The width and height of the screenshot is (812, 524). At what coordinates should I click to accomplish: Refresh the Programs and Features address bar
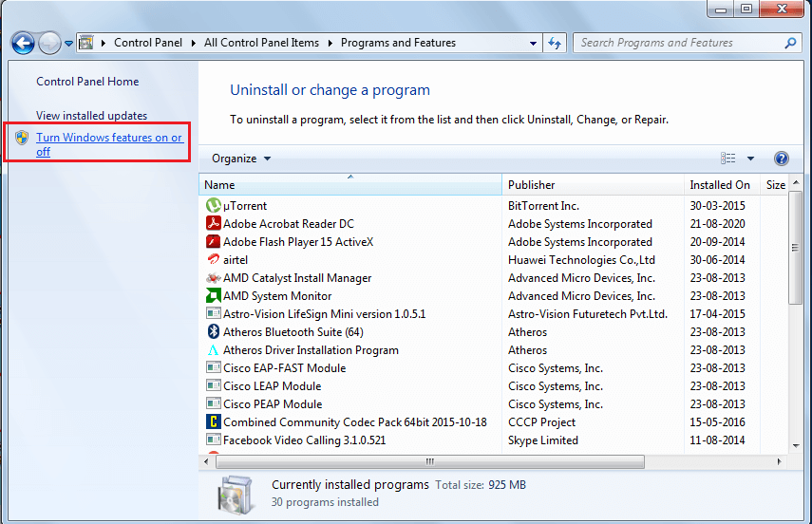[557, 43]
